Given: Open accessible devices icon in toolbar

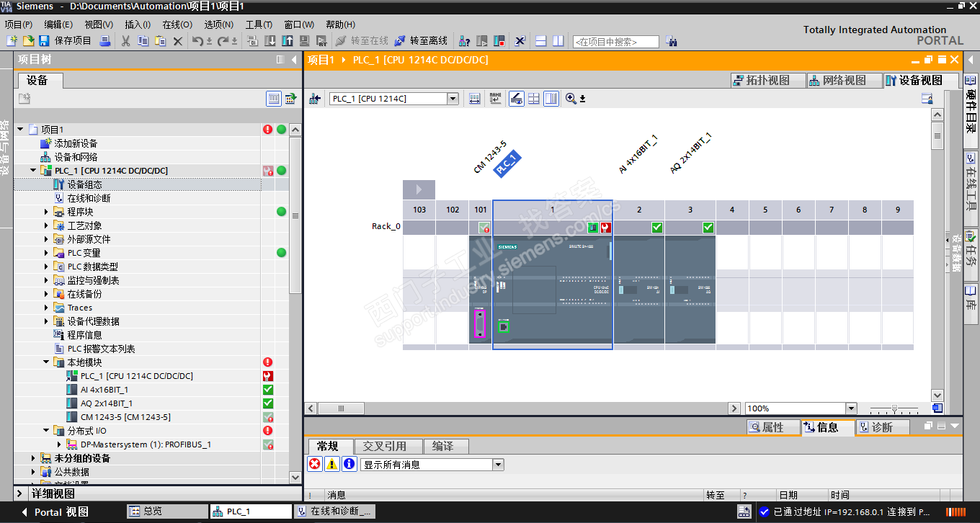Looking at the screenshot, I should point(465,41).
